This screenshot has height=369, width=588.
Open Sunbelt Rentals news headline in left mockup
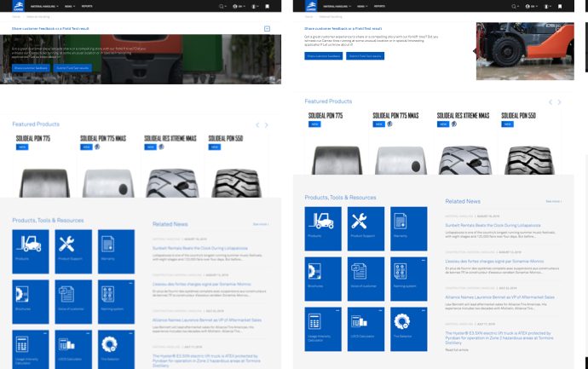coord(200,248)
